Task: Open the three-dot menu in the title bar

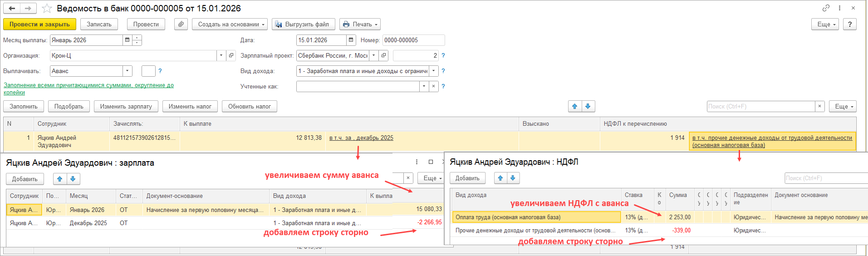Action: point(839,8)
